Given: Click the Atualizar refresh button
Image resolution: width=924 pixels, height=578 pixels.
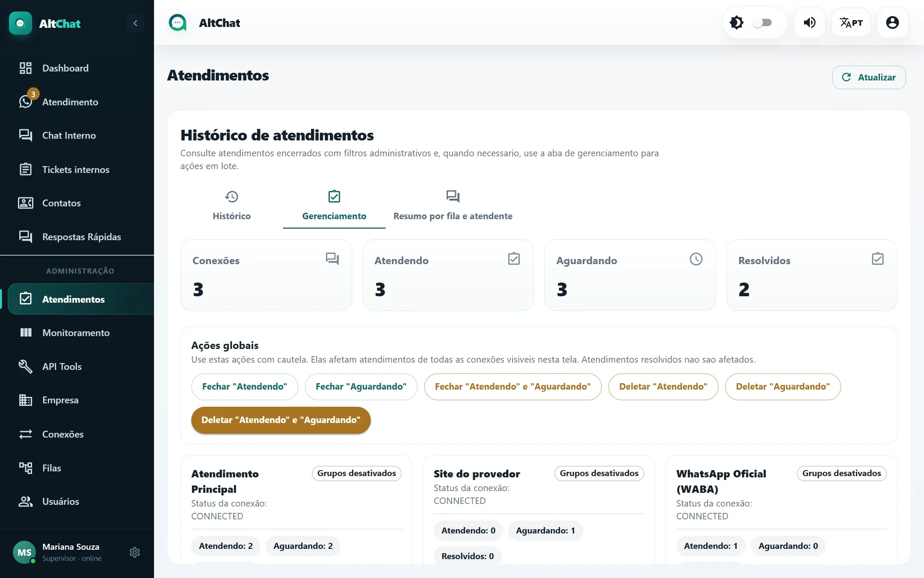Looking at the screenshot, I should pos(869,77).
